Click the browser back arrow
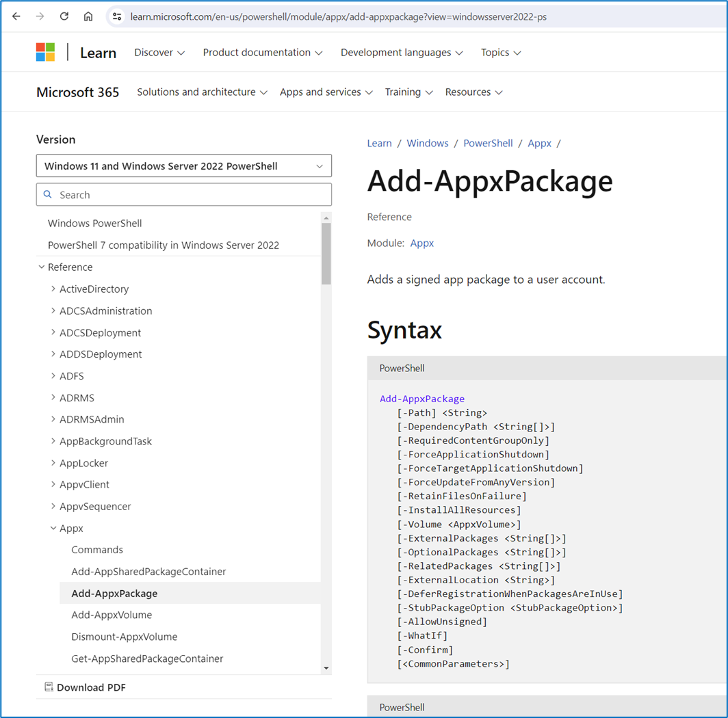The height and width of the screenshot is (718, 728). tap(16, 16)
